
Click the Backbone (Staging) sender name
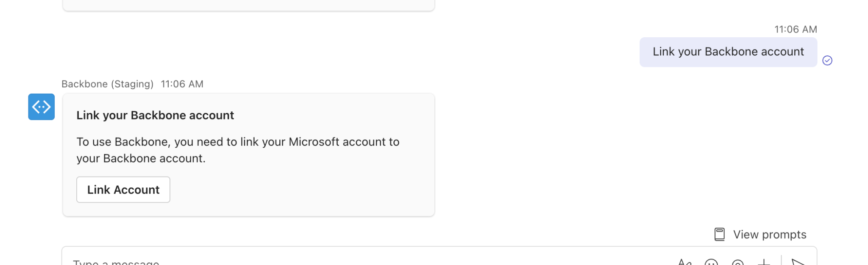pos(107,84)
